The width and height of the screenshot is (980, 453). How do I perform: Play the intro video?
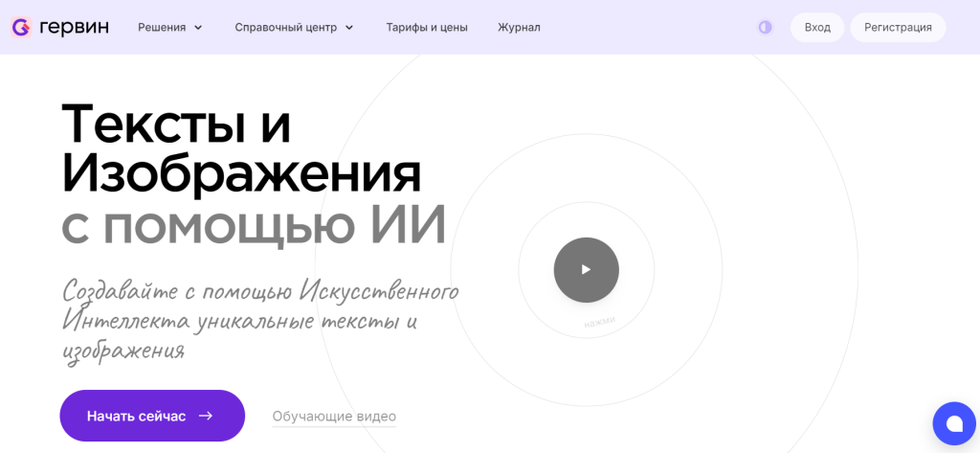587,270
